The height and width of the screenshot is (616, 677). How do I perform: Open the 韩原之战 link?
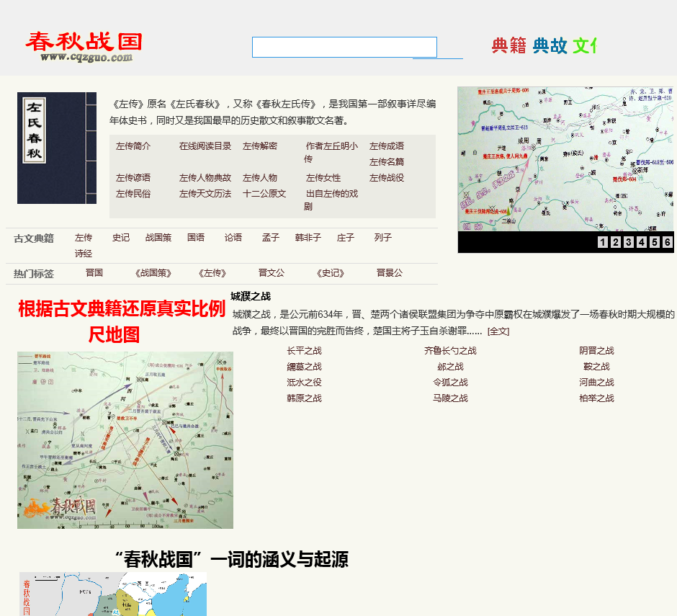(304, 398)
